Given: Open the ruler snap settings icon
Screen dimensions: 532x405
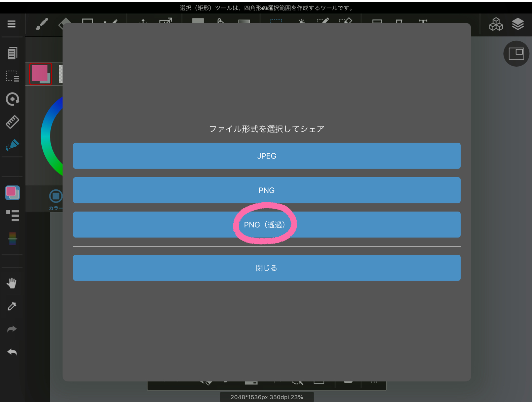Looking at the screenshot, I should (12, 122).
